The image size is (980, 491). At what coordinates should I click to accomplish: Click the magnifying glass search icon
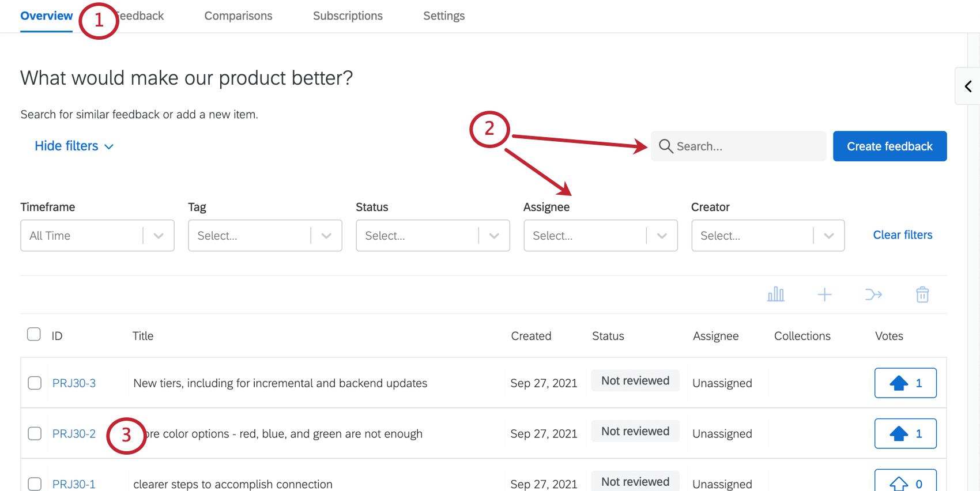pos(666,146)
